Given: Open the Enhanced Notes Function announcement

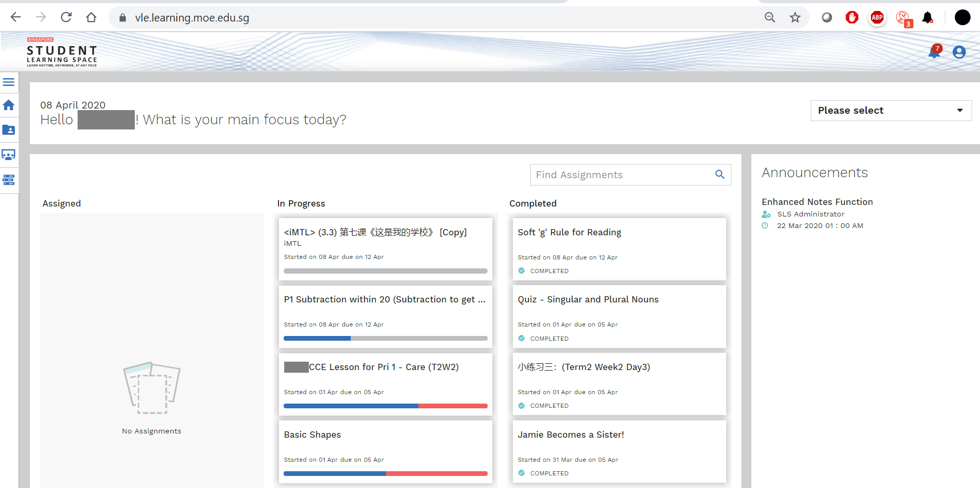Looking at the screenshot, I should tap(817, 202).
